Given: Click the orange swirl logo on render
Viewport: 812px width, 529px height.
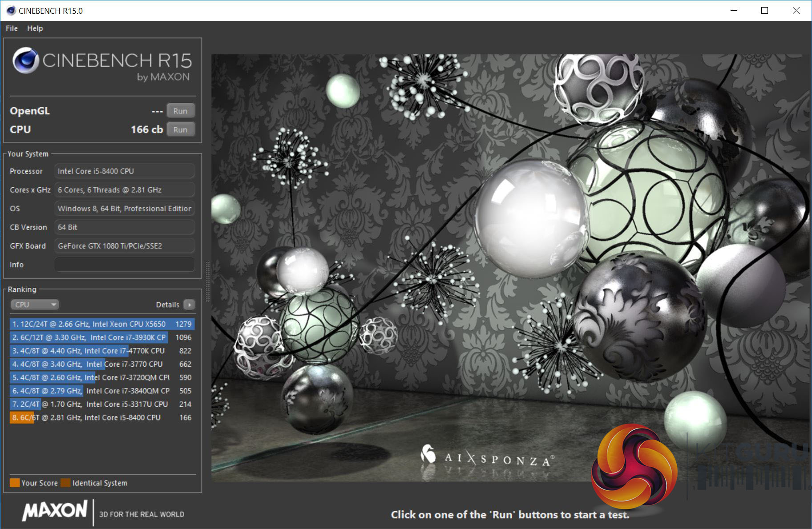Looking at the screenshot, I should pos(634,466).
